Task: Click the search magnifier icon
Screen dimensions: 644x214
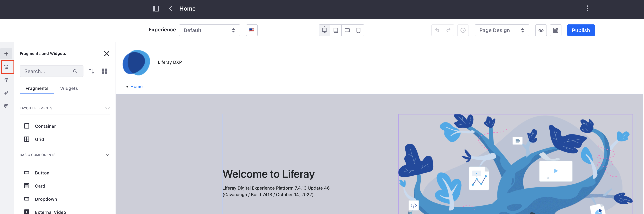Action: [x=75, y=71]
